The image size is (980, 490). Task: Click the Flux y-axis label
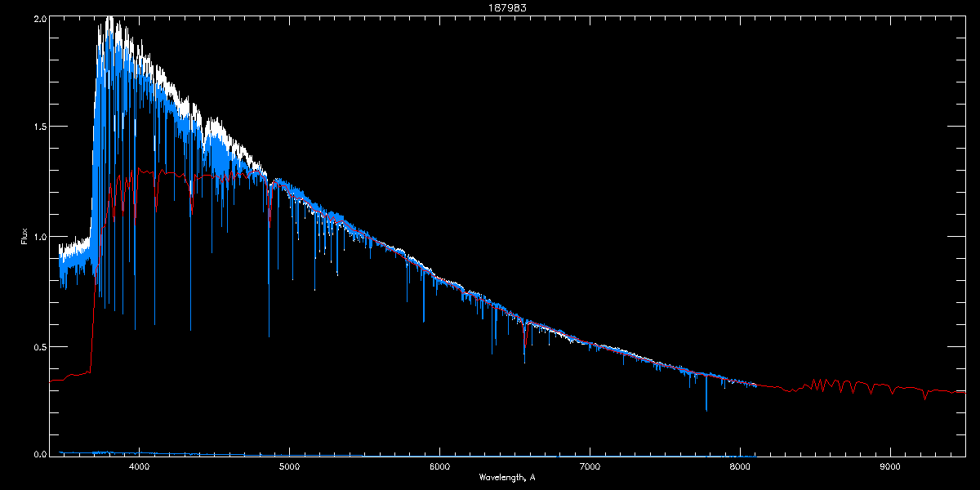tap(24, 237)
